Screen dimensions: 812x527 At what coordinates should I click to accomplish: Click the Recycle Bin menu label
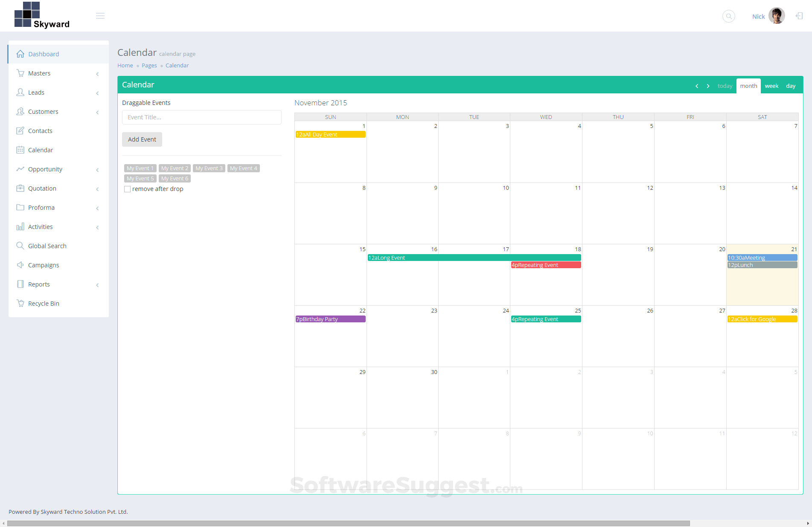coord(44,303)
